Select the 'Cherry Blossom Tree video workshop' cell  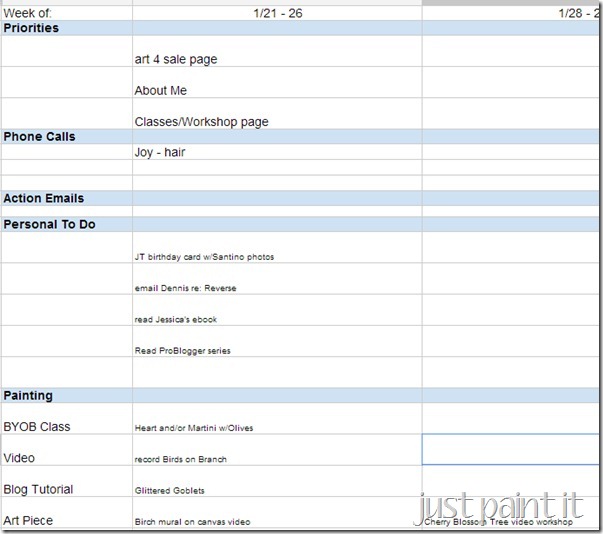[x=510, y=513]
